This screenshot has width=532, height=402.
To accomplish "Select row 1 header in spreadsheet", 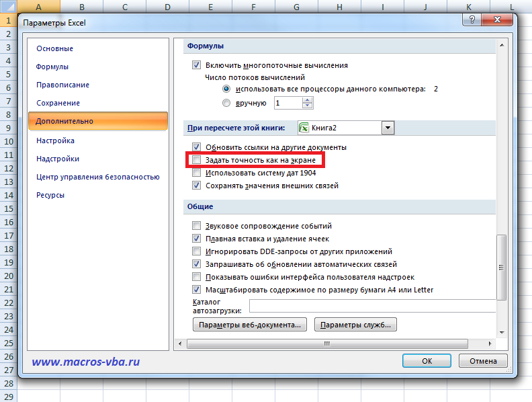I will point(9,20).
